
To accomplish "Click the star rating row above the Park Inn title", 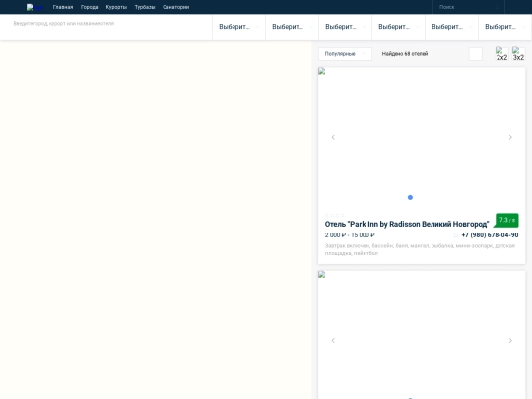I will click(x=335, y=215).
